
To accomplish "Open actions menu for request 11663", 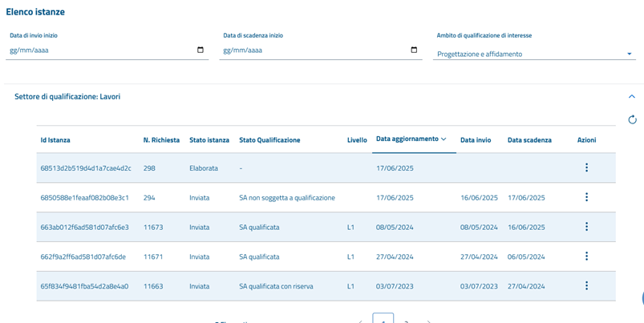I will [x=586, y=286].
